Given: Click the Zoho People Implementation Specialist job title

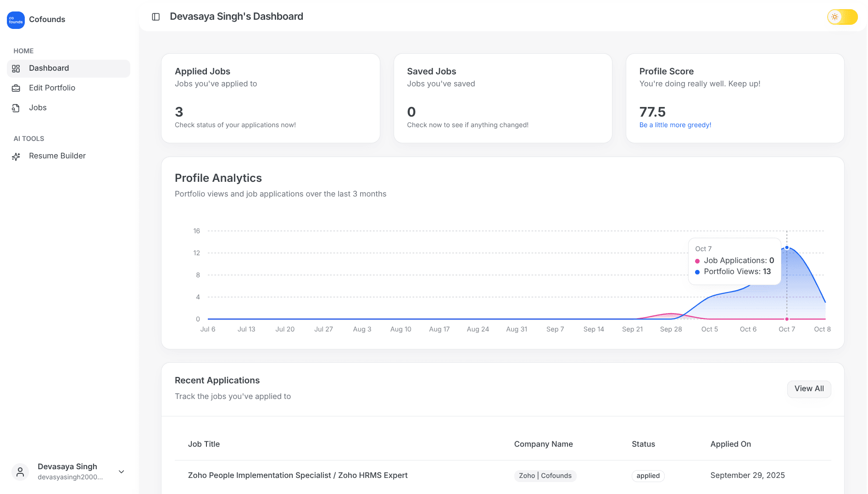Looking at the screenshot, I should pos(298,475).
